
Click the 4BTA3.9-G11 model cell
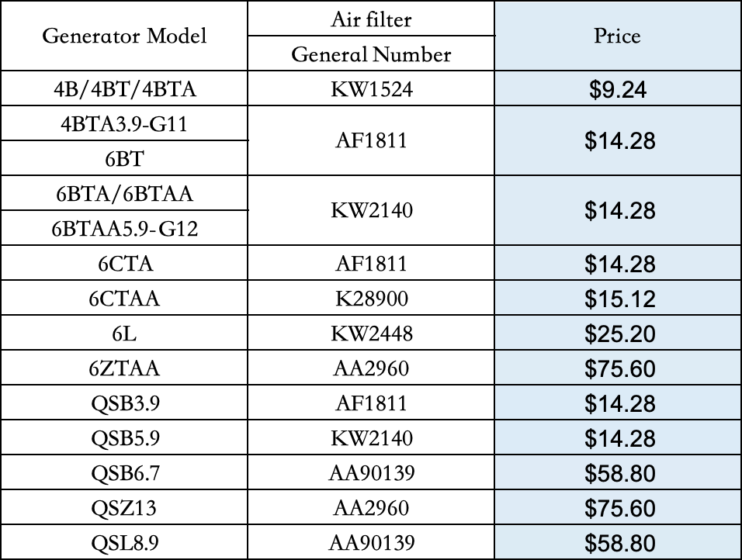(124, 124)
